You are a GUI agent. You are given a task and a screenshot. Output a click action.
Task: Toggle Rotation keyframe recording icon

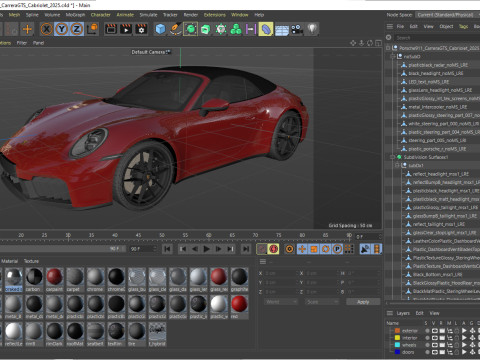(x=325, y=249)
